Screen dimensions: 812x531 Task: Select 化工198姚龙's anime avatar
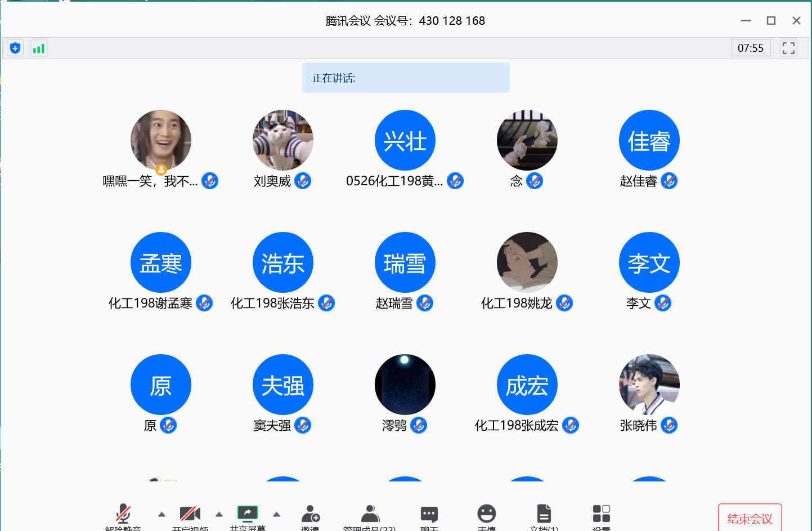click(x=527, y=262)
